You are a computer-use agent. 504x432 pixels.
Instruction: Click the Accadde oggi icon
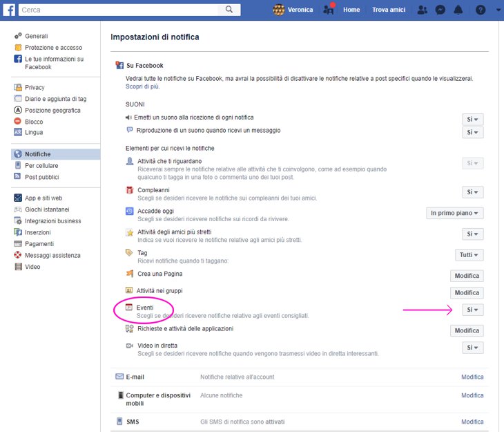pyautogui.click(x=129, y=212)
